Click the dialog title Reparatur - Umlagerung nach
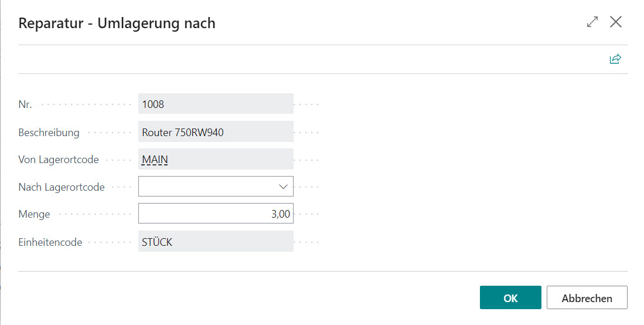 (117, 23)
